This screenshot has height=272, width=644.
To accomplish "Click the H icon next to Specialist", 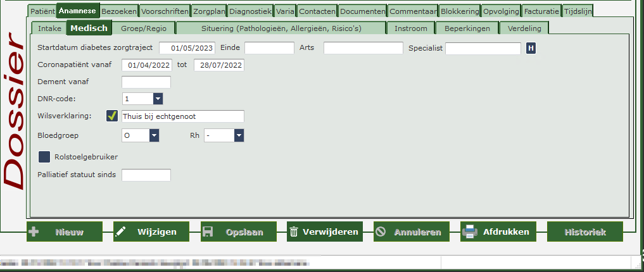I will click(531, 48).
